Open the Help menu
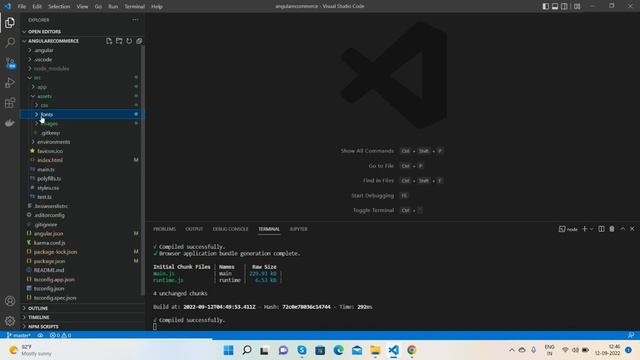Image resolution: width=640 pixels, height=360 pixels. [157, 6]
